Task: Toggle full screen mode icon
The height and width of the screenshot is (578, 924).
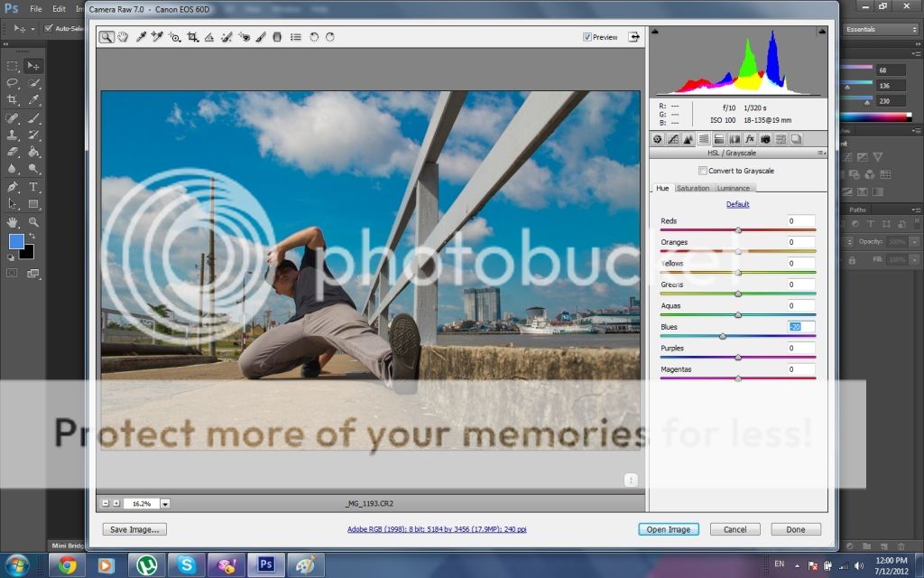Action: [x=633, y=37]
